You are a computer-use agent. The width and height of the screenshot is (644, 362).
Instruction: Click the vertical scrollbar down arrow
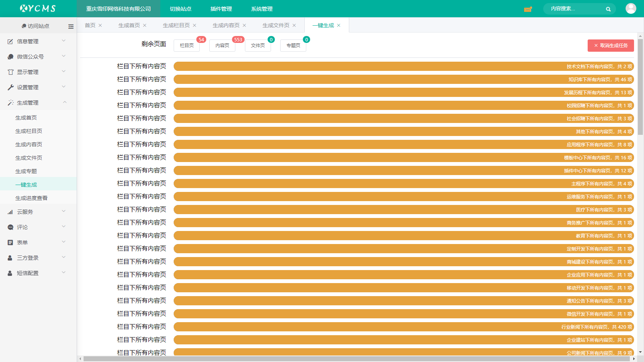click(640, 352)
